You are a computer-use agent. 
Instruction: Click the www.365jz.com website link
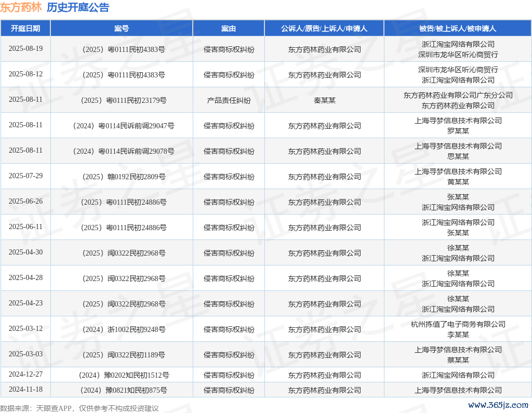click(498, 405)
